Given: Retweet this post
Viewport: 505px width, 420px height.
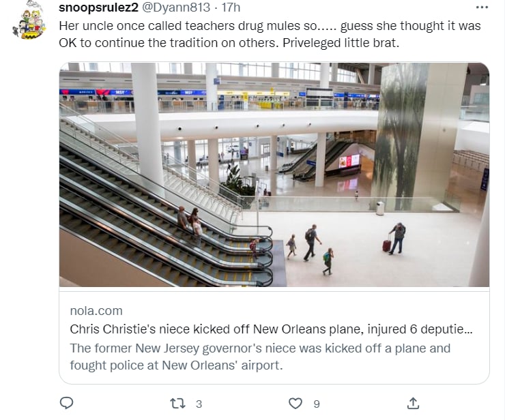Looking at the screenshot, I should (x=177, y=404).
